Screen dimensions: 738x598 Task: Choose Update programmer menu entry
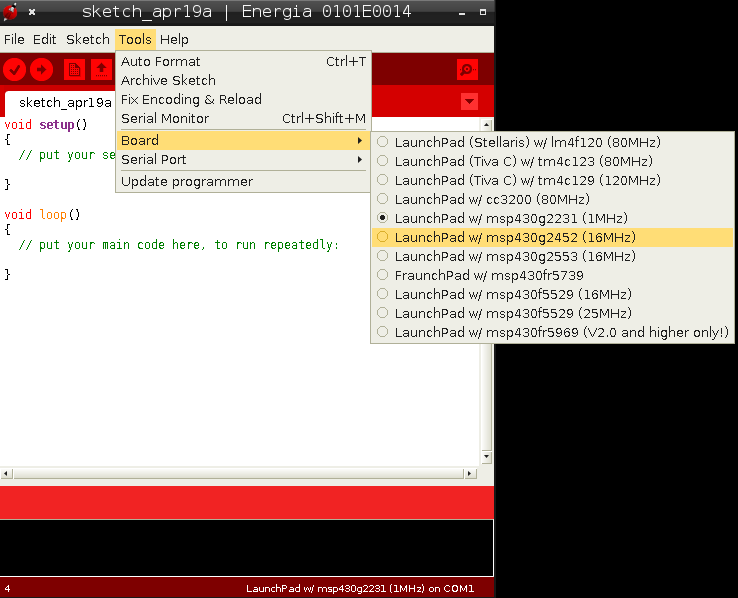pos(243,182)
